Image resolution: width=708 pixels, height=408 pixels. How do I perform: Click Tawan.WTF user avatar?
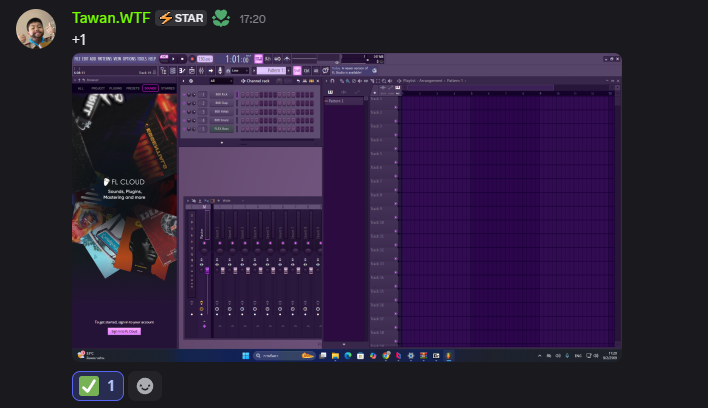pos(35,30)
